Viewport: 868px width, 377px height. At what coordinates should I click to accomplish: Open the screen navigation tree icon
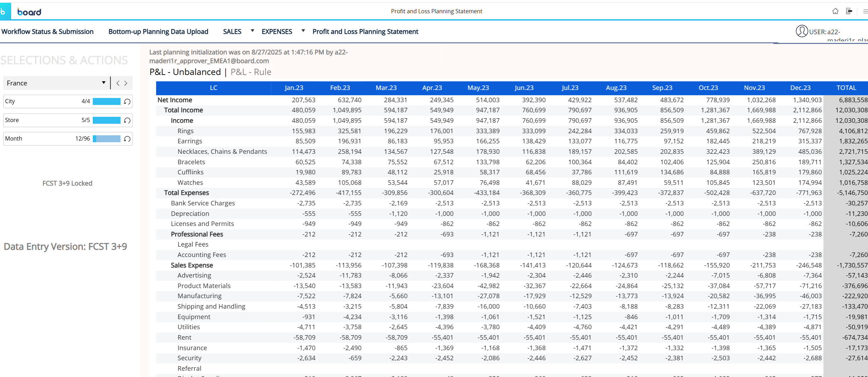click(x=849, y=11)
